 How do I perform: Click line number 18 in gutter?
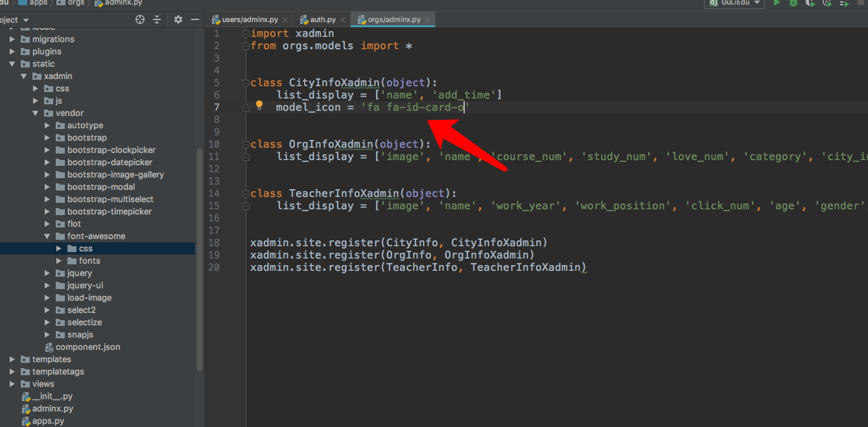pyautogui.click(x=214, y=242)
